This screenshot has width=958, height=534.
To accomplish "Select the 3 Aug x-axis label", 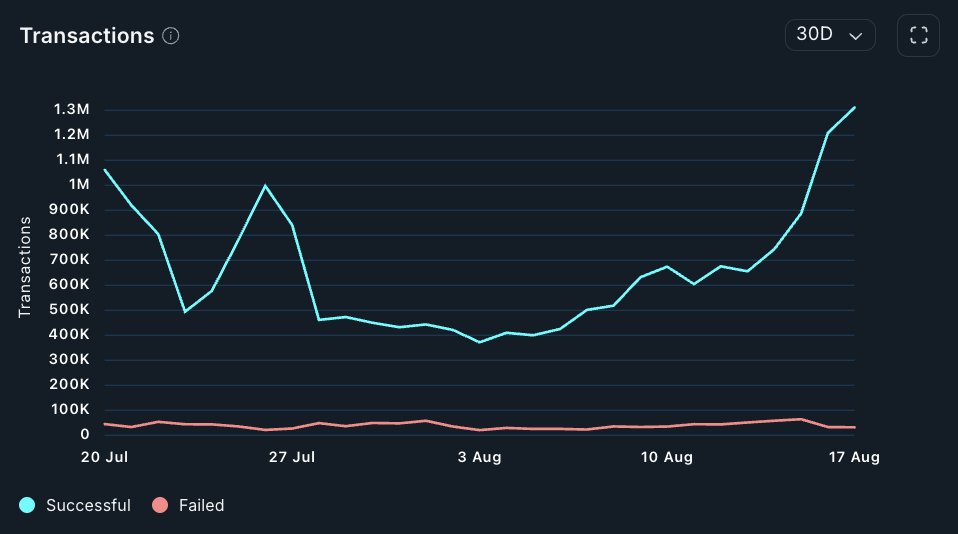I will (x=479, y=457).
